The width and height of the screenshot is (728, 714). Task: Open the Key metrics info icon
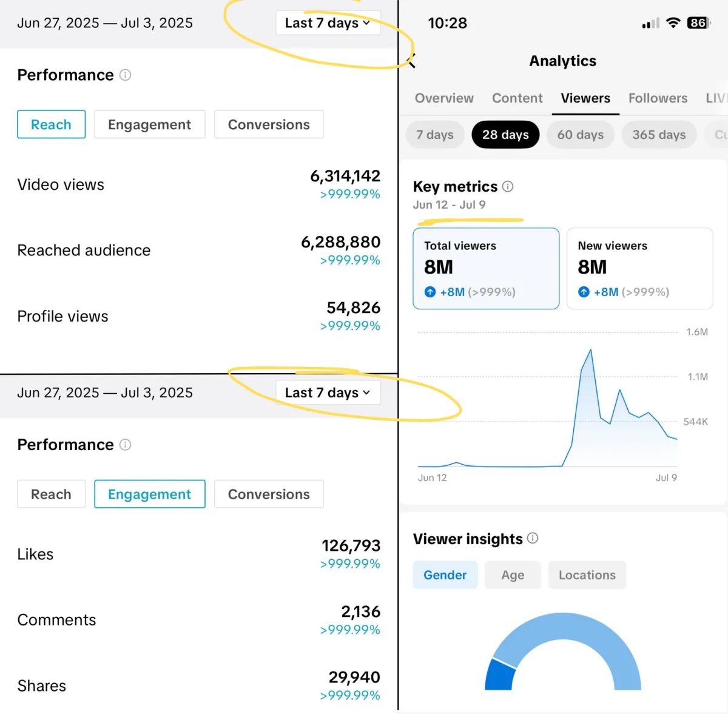pyautogui.click(x=508, y=186)
